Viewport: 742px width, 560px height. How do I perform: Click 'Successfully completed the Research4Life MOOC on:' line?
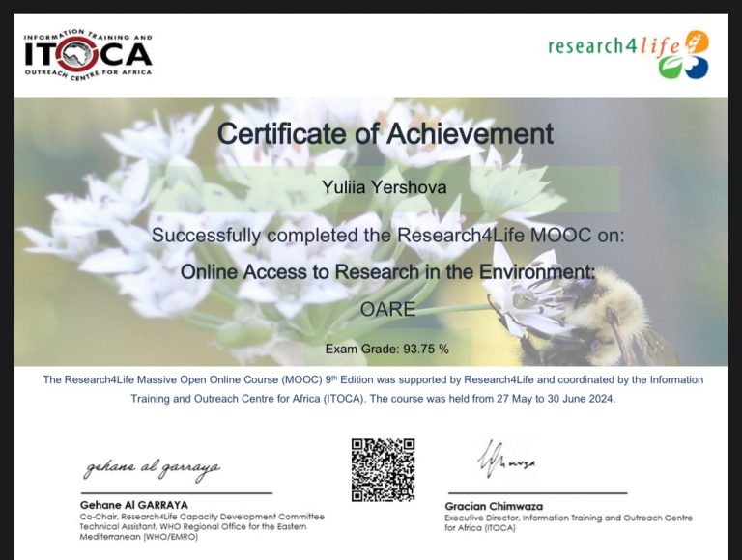[x=388, y=235]
